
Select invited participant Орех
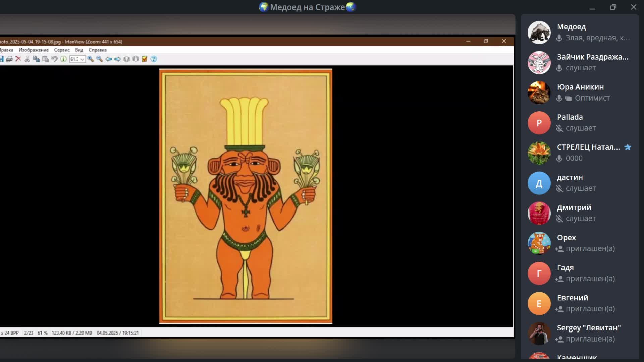580,243
